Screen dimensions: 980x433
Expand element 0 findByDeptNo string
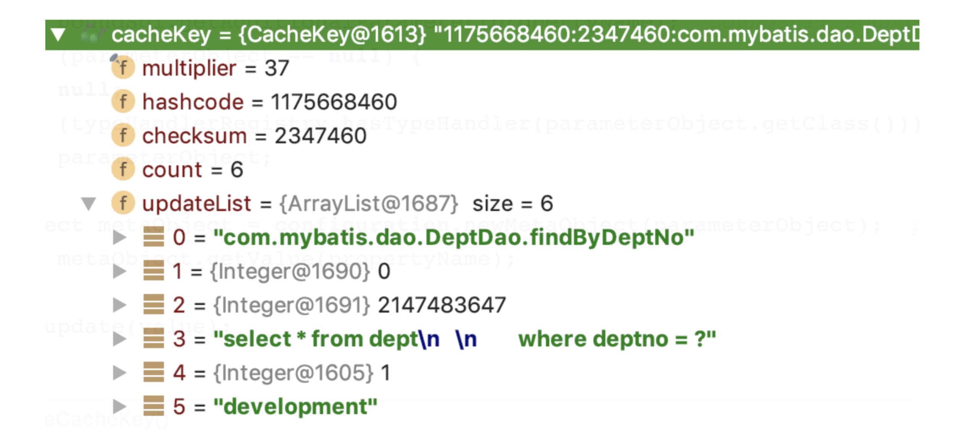coord(119,238)
